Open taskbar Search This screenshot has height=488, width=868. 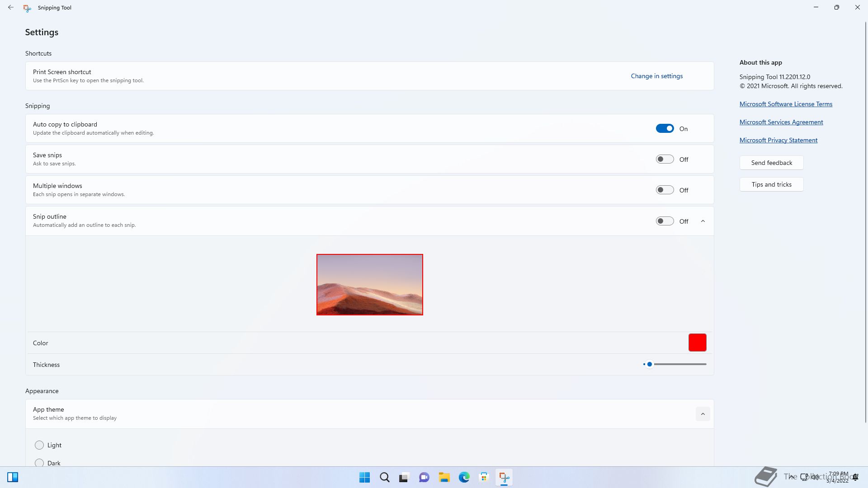[385, 477]
